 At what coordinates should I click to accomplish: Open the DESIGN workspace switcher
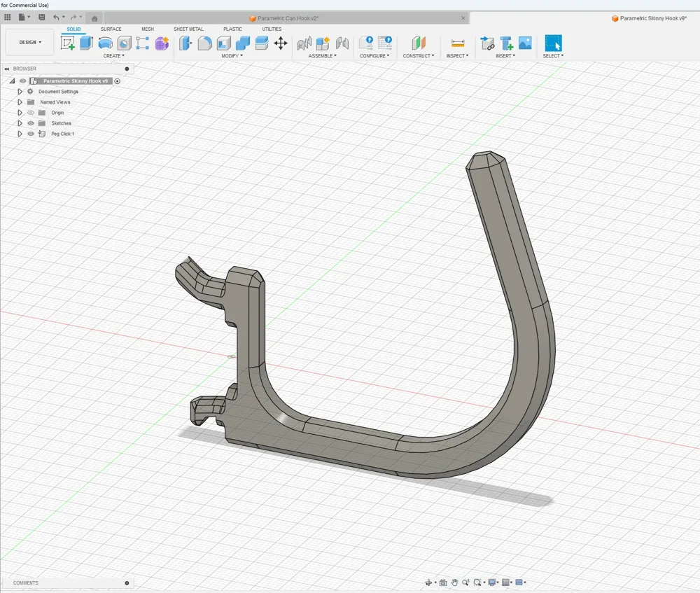[29, 42]
